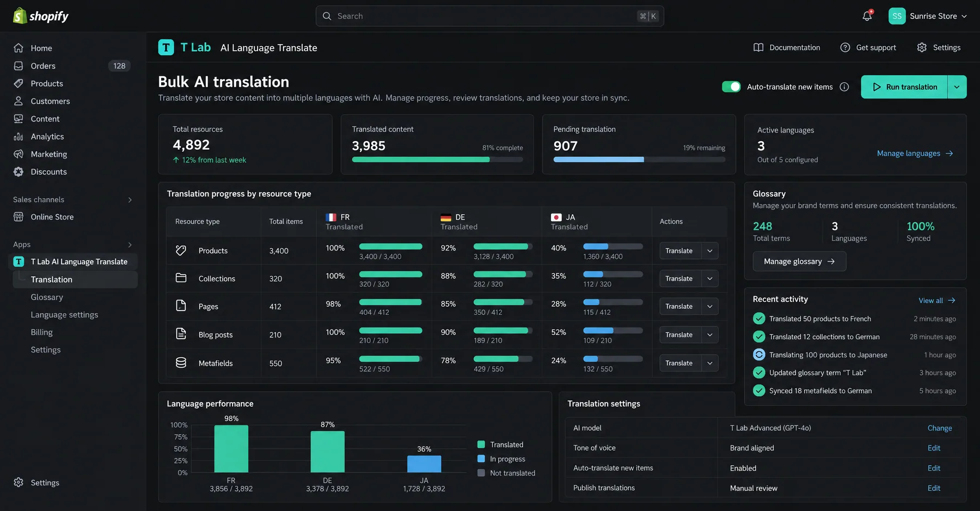The height and width of the screenshot is (511, 980).
Task: Open Translate dropdown for Collections row
Action: click(x=709, y=278)
